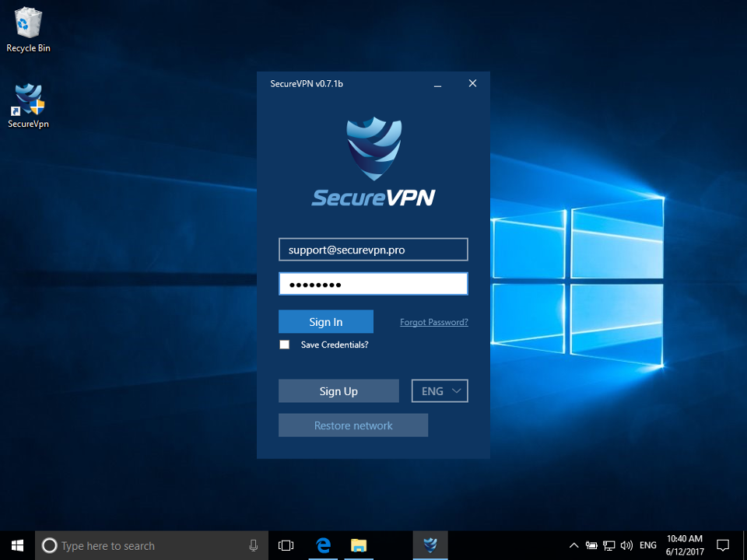The height and width of the screenshot is (560, 747).
Task: Select the SecureVPN taskbar icon
Action: (430, 546)
